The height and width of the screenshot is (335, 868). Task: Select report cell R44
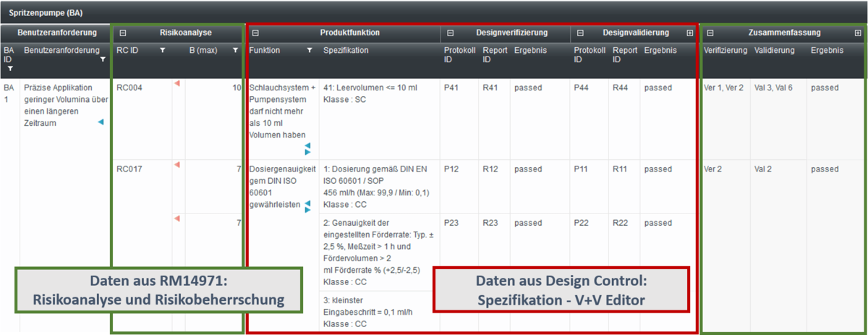click(620, 88)
